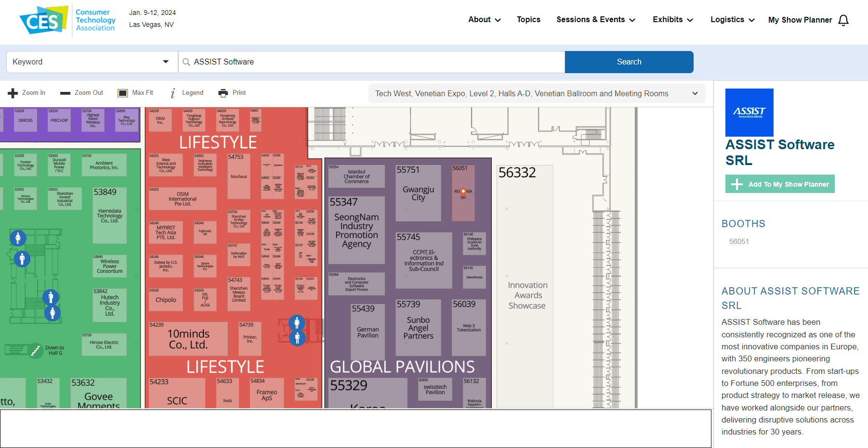
Task: Click the ROMANIA booth location pin
Action: pyautogui.click(x=463, y=192)
